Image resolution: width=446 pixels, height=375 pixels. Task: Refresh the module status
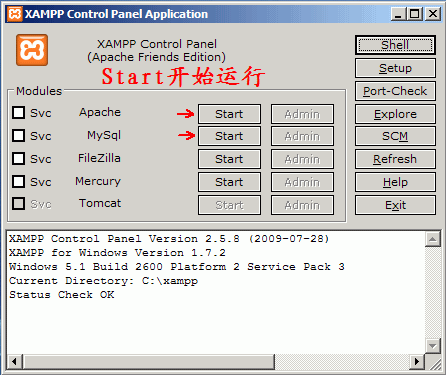395,159
